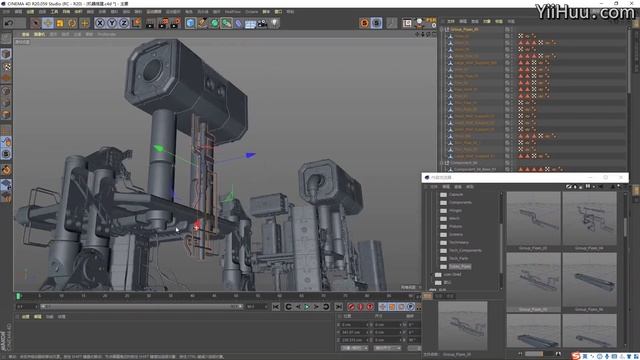Add a Light object
This screenshot has height=360, width=640.
274,23
